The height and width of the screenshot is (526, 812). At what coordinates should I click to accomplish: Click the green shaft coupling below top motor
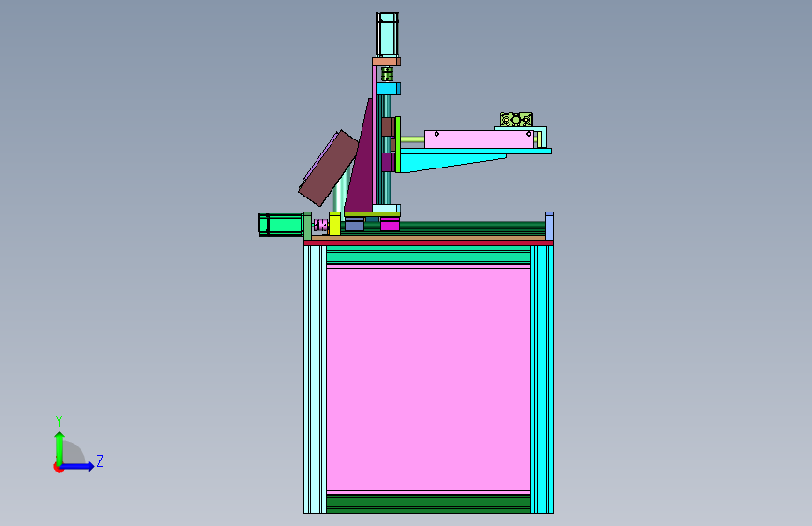coord(387,75)
